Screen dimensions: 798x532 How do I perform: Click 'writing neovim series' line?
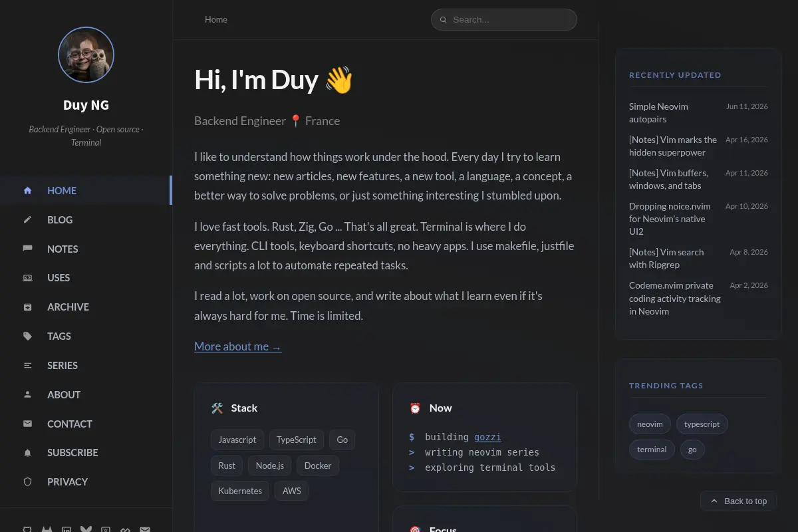(x=482, y=452)
